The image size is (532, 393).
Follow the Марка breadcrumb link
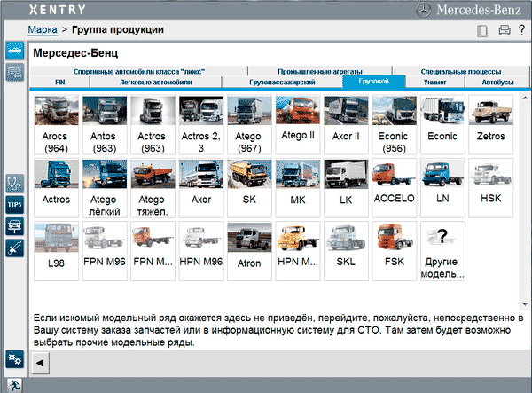(x=43, y=29)
